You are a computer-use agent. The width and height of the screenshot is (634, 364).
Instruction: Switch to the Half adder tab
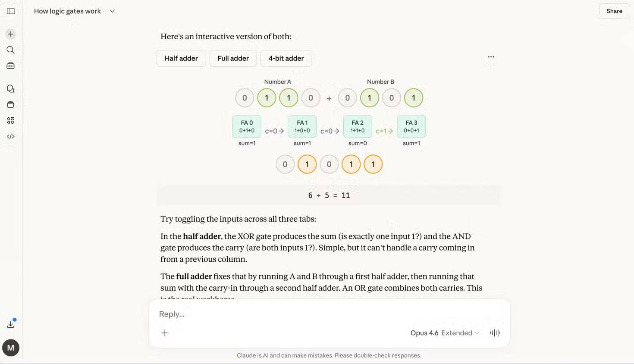181,58
